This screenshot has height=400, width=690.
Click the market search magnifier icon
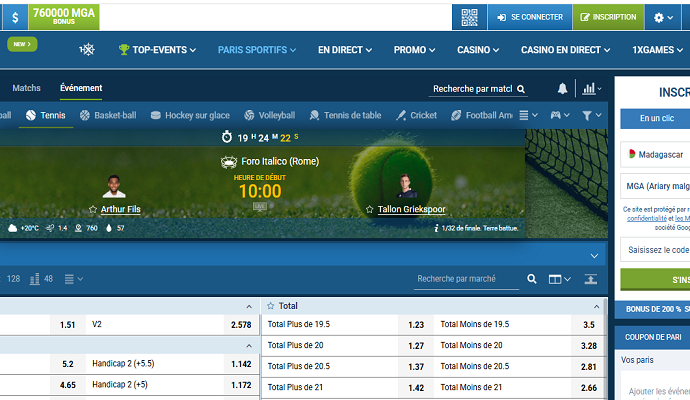532,279
